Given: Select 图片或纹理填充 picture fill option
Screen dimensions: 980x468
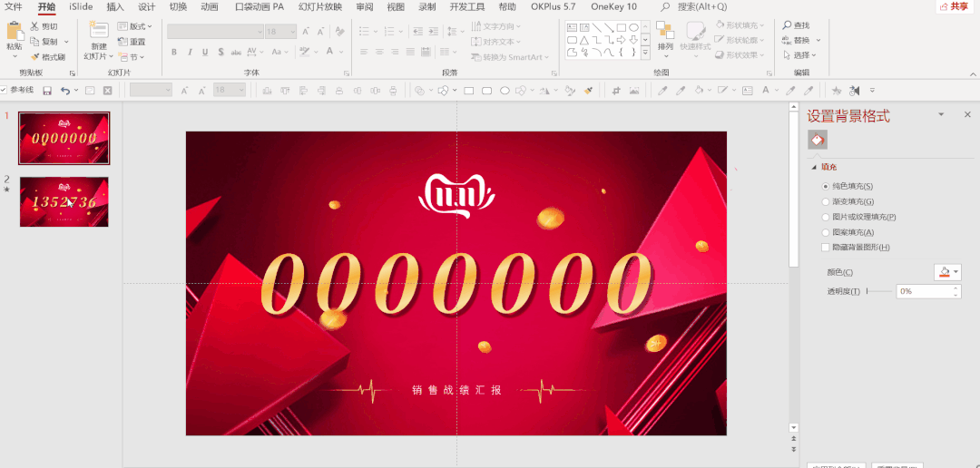Looking at the screenshot, I should click(x=826, y=217).
